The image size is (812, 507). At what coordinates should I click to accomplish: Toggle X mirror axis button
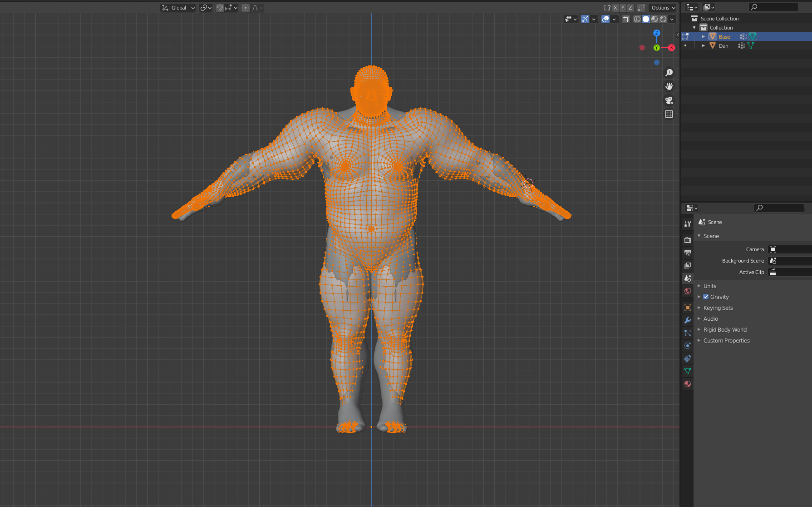click(x=615, y=8)
